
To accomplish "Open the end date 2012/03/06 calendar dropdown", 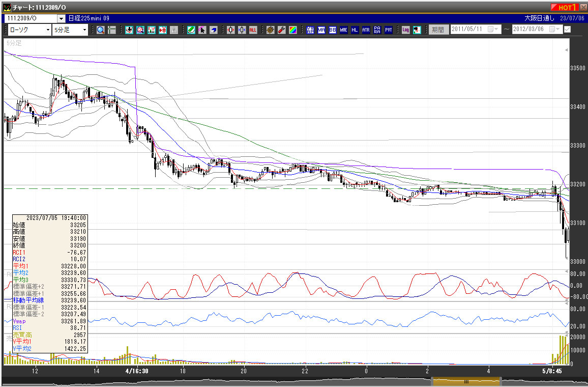I will click(x=554, y=29).
